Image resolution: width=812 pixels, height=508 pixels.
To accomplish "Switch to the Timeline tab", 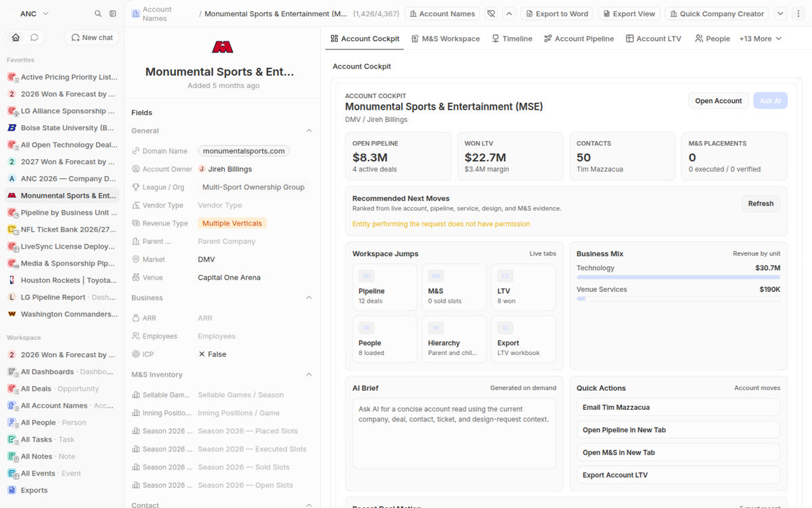I will pos(512,39).
